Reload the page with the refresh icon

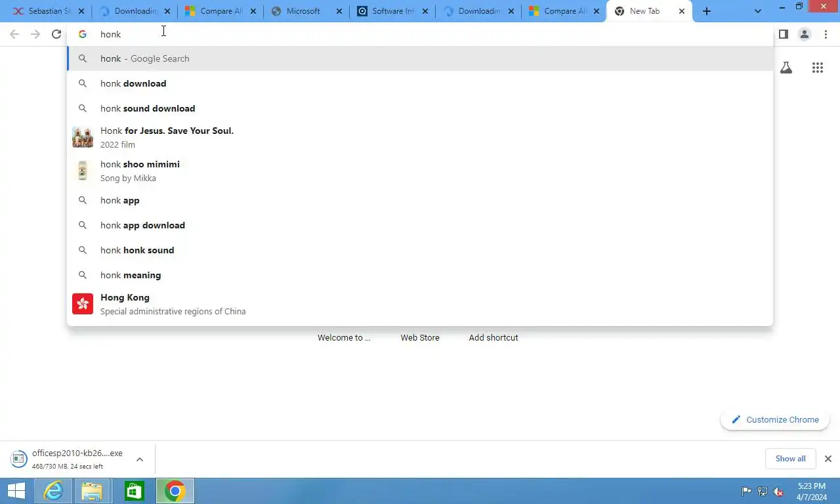coord(56,34)
